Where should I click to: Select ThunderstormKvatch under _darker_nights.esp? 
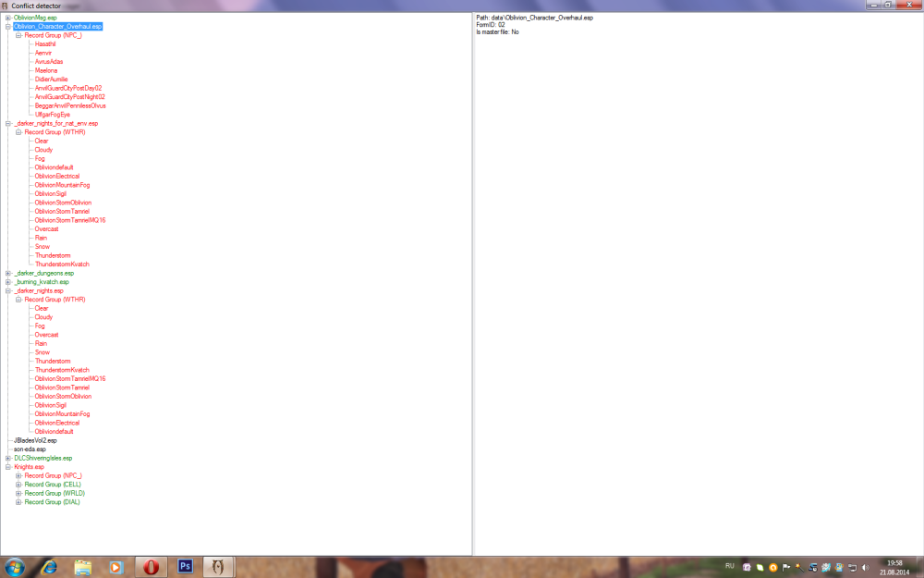pos(62,370)
